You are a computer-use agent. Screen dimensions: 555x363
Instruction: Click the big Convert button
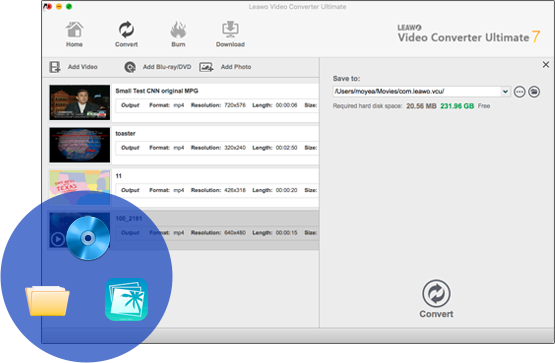coord(436,299)
